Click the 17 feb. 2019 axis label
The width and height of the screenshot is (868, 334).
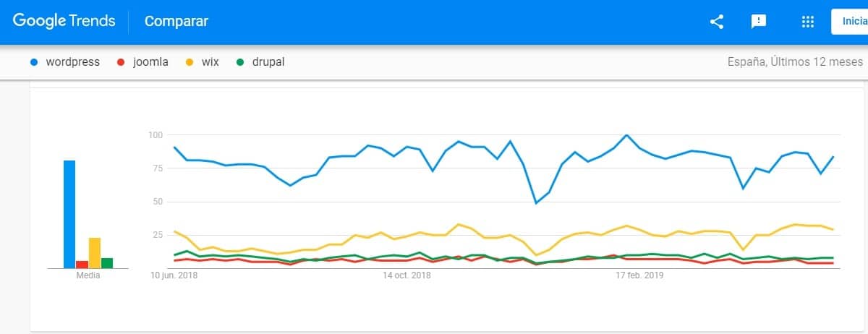point(639,275)
